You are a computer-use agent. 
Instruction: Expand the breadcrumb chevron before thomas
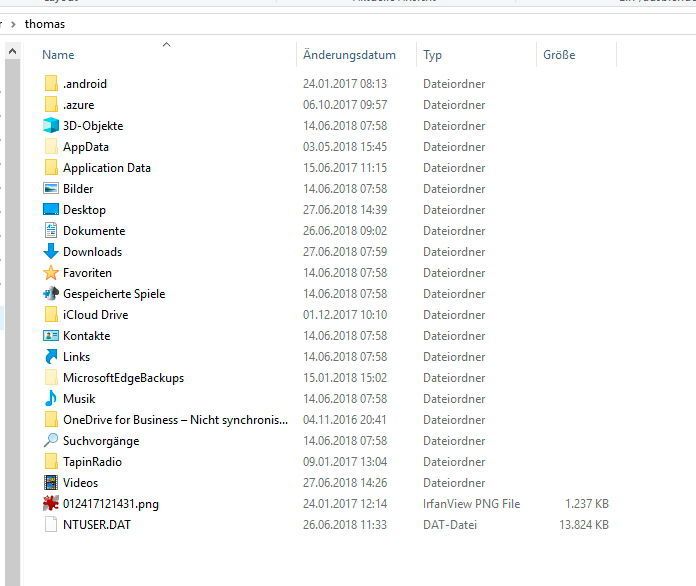point(13,24)
